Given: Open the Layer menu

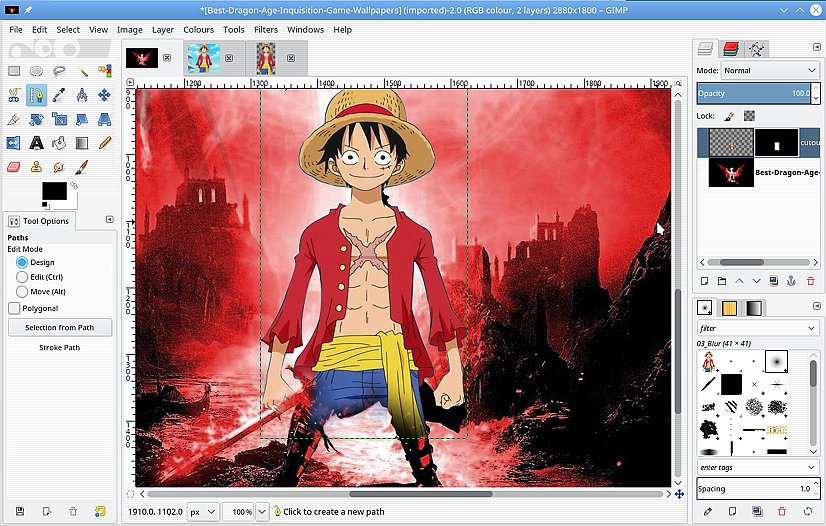Looking at the screenshot, I should (163, 29).
